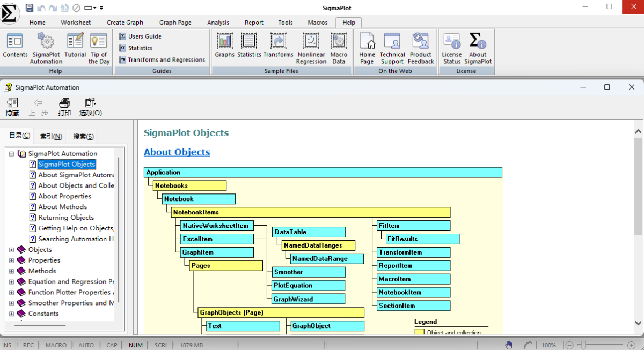Check License Status
This screenshot has height=350, width=644.
(x=452, y=48)
